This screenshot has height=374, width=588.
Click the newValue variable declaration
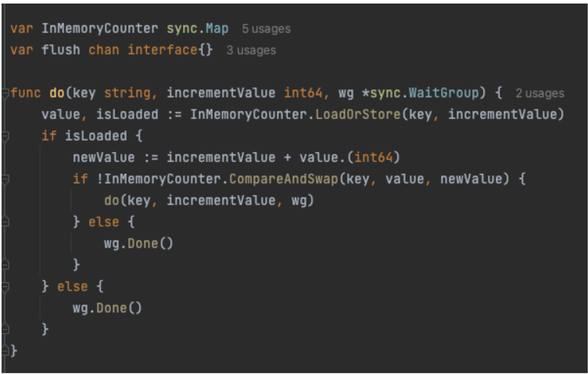[x=104, y=158]
